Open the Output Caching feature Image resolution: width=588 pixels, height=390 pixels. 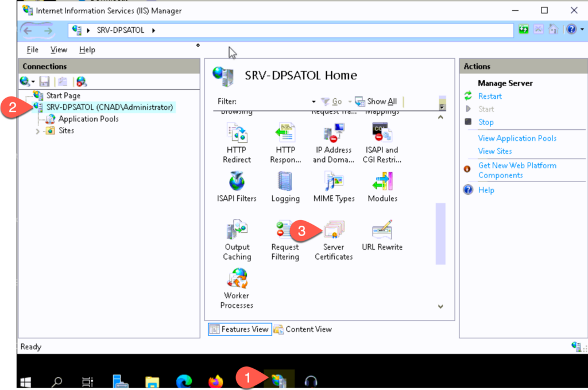[x=237, y=233]
